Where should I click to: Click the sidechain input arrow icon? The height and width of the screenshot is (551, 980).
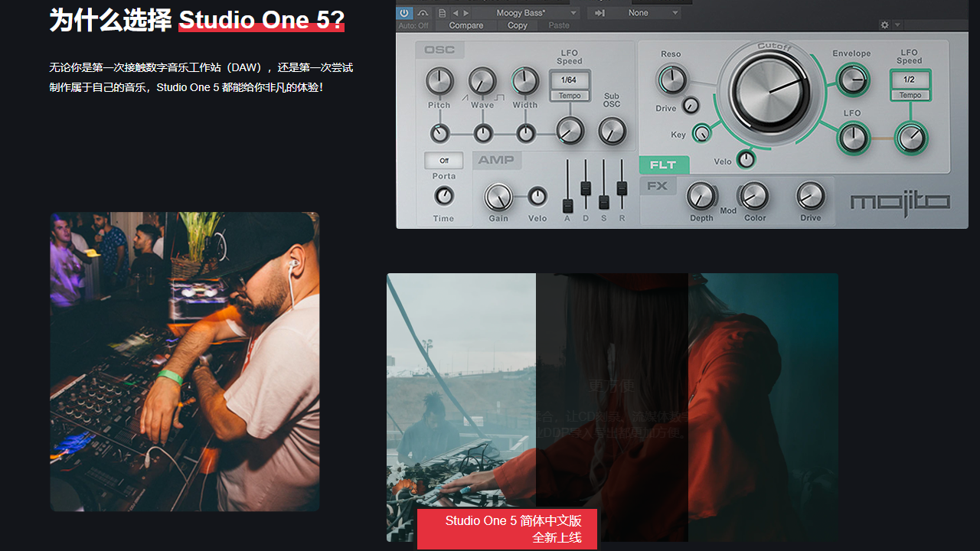[599, 12]
